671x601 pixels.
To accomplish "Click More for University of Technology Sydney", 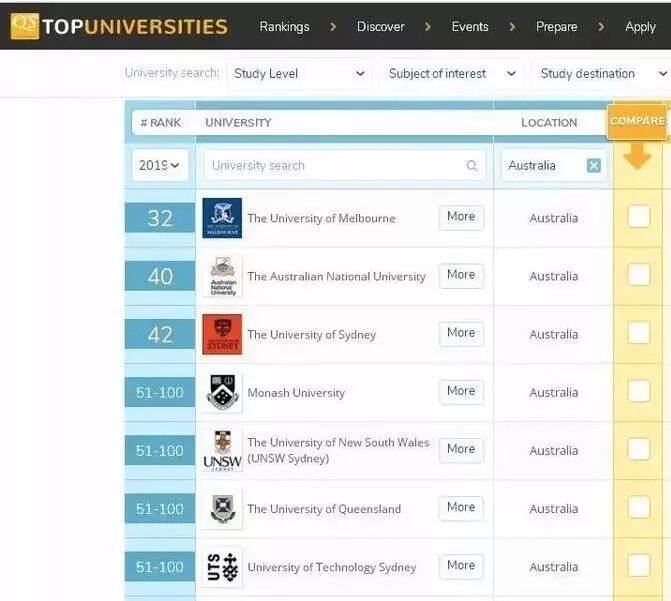I will [461, 566].
